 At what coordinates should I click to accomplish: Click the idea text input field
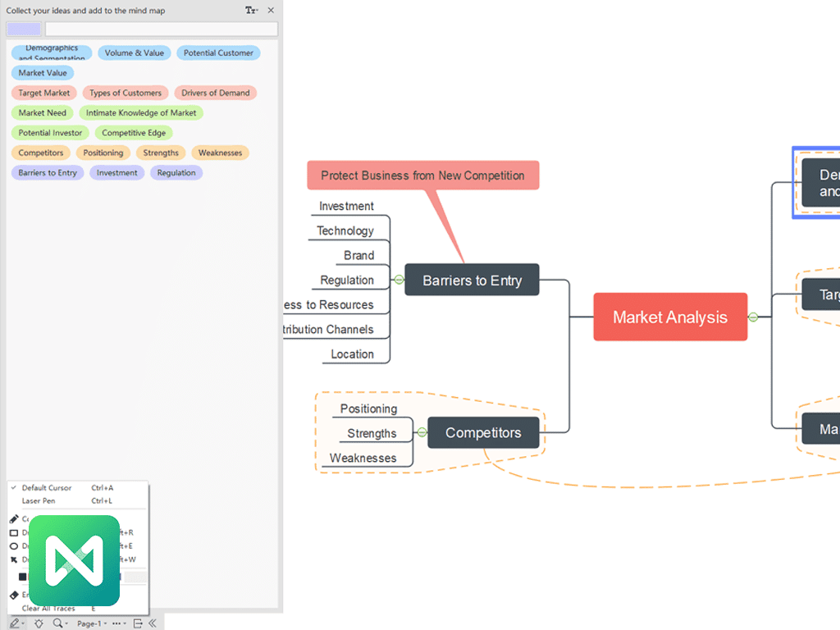[161, 30]
